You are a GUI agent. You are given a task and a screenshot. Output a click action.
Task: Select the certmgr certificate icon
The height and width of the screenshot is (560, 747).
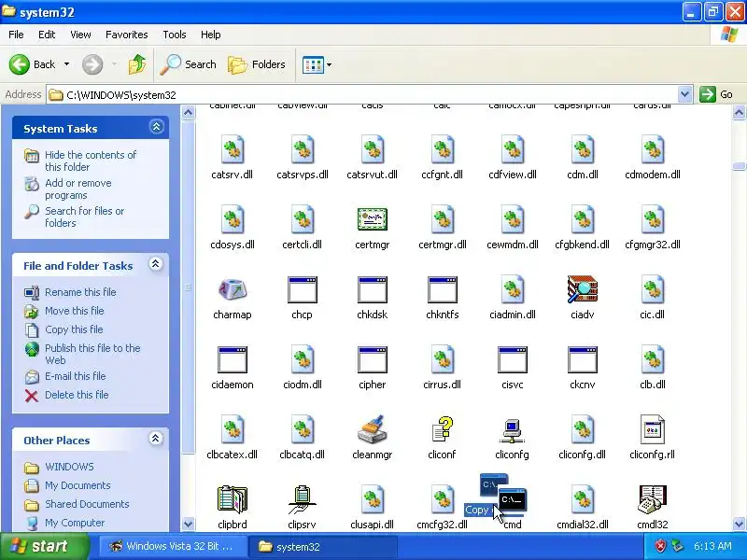pyautogui.click(x=372, y=219)
